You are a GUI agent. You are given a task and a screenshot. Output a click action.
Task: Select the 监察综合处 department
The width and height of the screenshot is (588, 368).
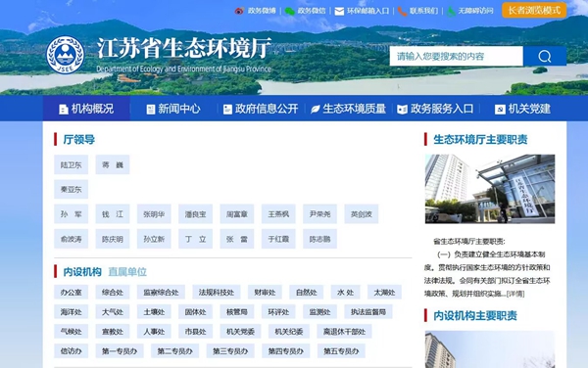tap(162, 293)
